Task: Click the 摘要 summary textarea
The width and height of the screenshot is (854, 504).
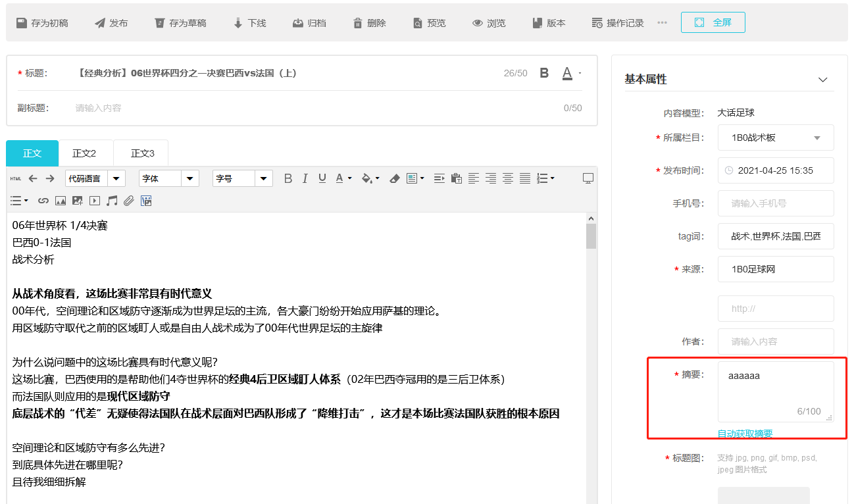Action: point(776,391)
